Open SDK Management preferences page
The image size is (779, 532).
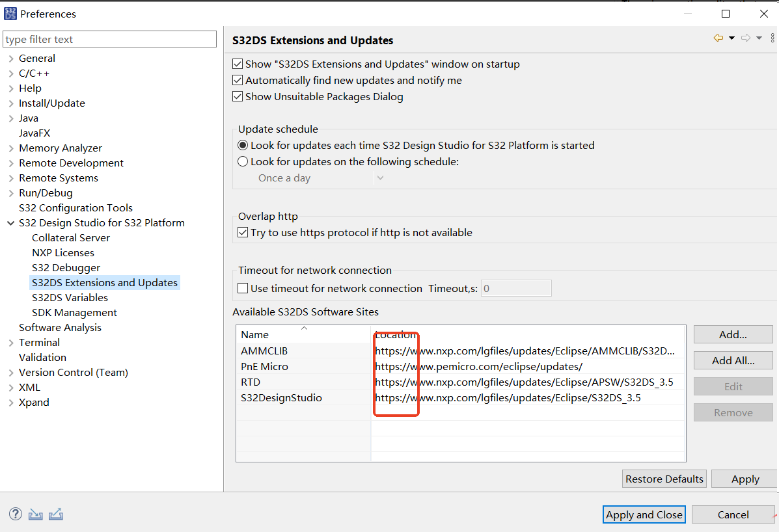coord(75,312)
